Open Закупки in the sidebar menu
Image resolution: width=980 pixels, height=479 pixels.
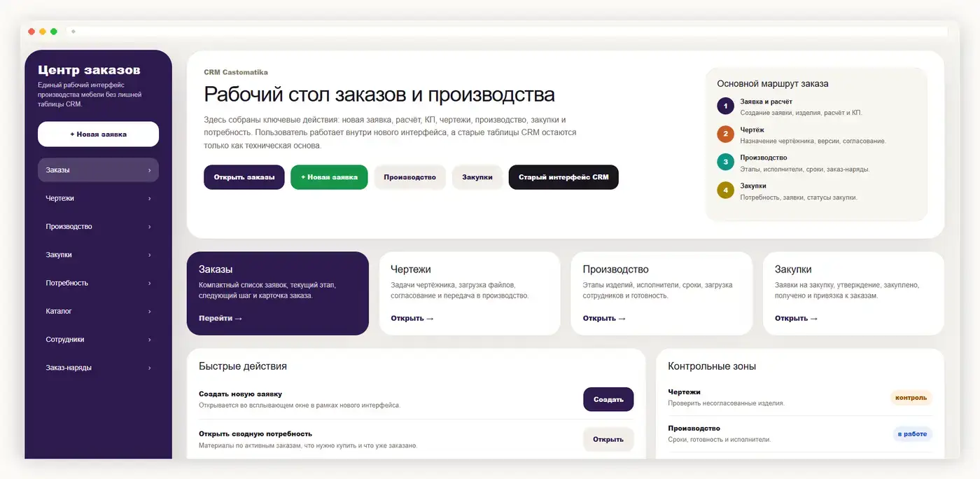pyautogui.click(x=98, y=255)
